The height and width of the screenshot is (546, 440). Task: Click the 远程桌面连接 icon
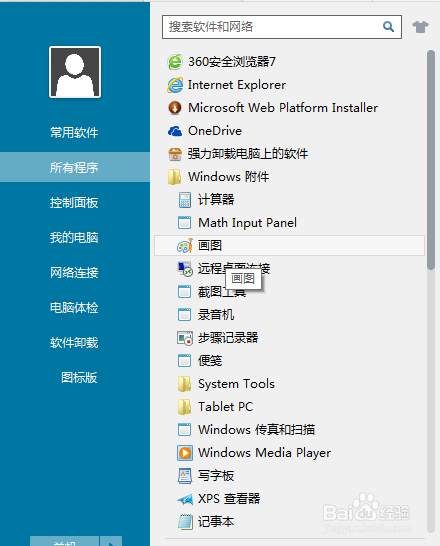tap(185, 269)
